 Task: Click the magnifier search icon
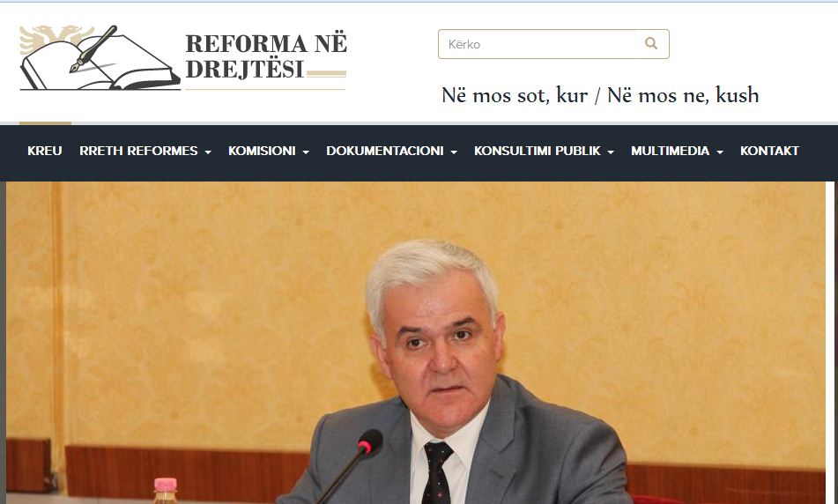(x=650, y=43)
